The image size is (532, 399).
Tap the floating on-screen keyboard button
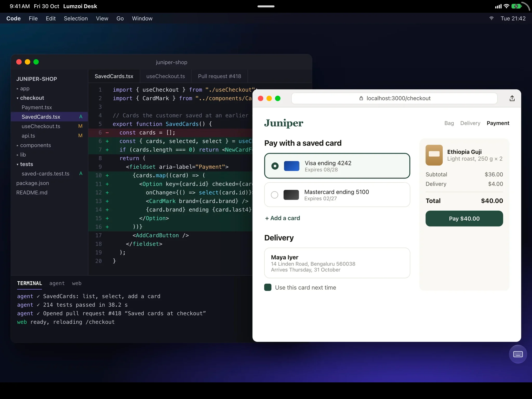click(x=518, y=354)
